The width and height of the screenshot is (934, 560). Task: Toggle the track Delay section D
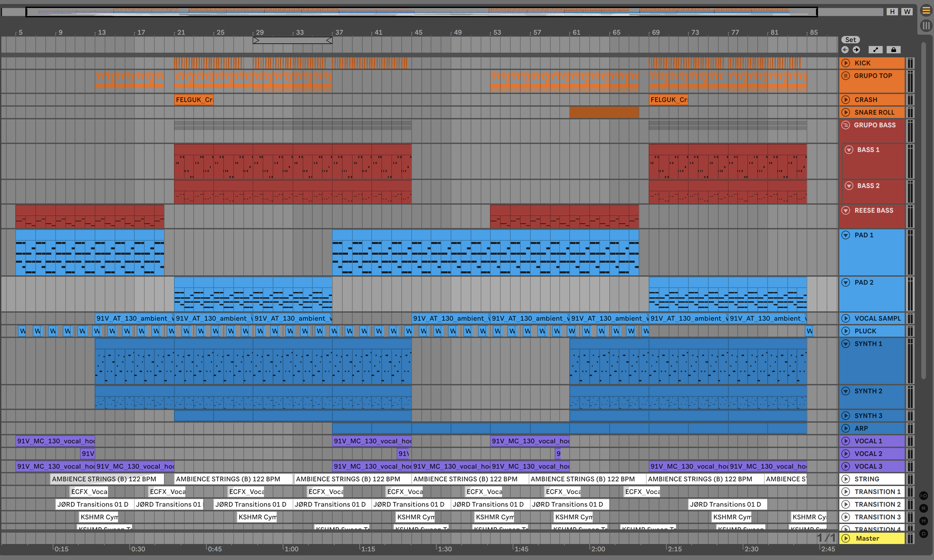923,534
